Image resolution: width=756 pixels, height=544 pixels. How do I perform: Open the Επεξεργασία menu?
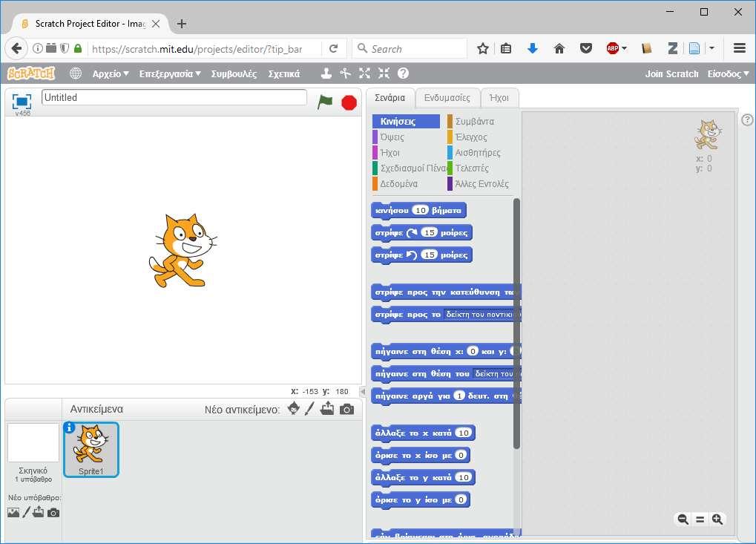170,73
